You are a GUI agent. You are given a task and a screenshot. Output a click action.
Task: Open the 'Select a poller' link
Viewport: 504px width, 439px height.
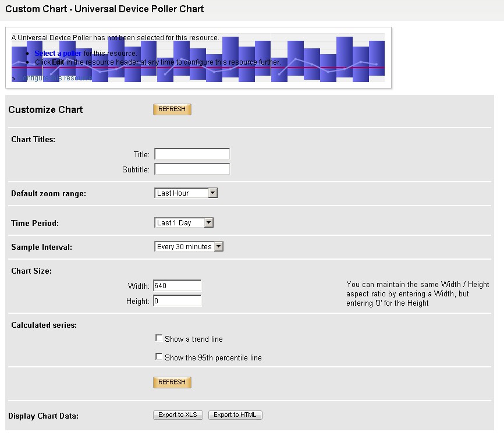coord(58,54)
